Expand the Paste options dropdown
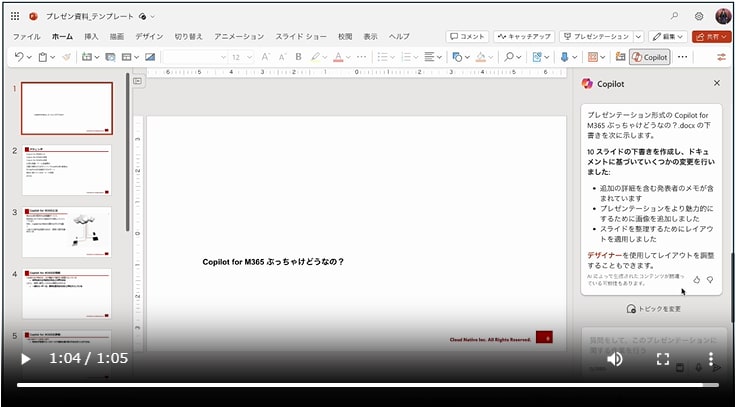The image size is (738, 407). (53, 57)
